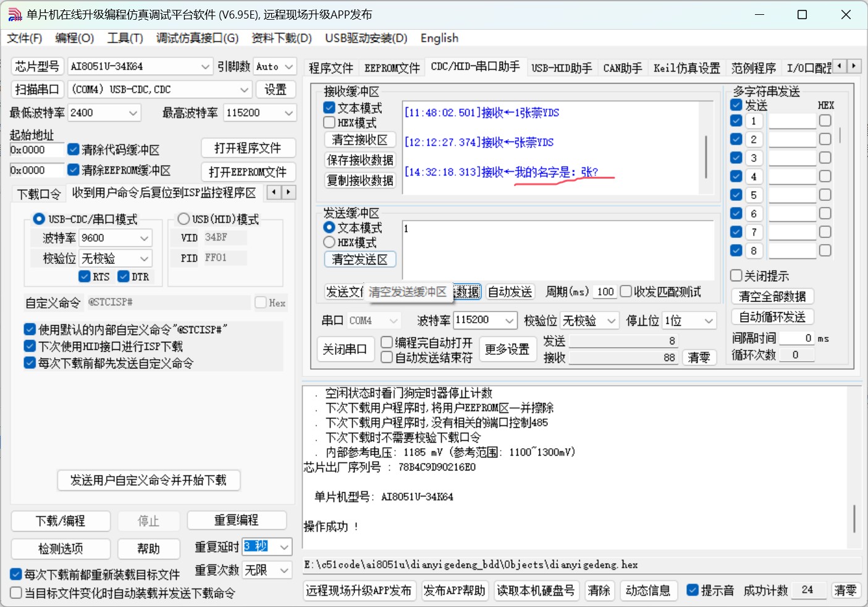Click the multi-string list scrollbar
This screenshot has width=868, height=607.
840,135
